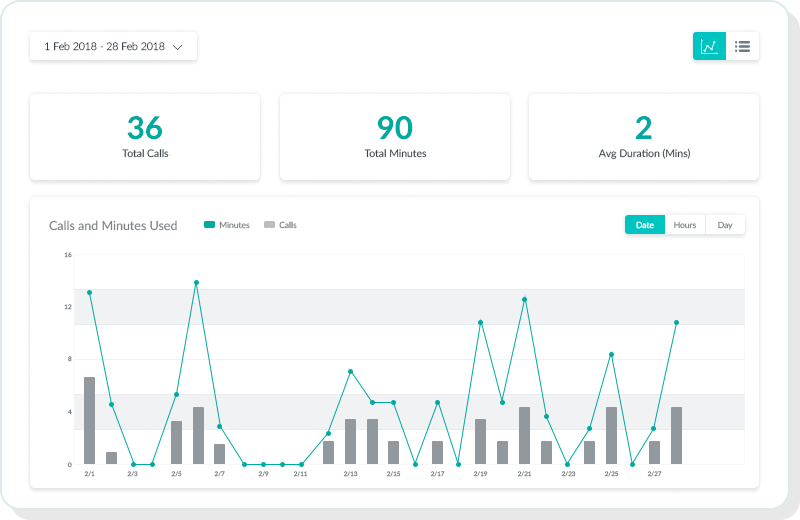Click the gray calls bar at 2/1

(89, 420)
